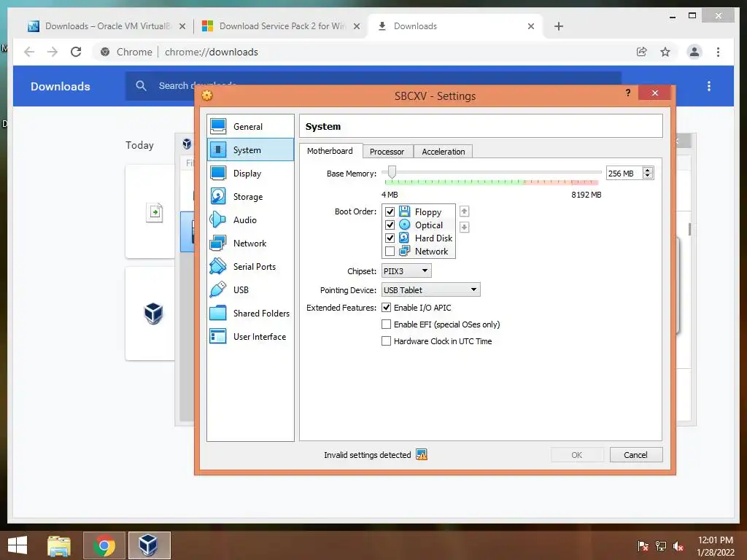
Task: Click the Action Center flag tray icon
Action: (643, 545)
